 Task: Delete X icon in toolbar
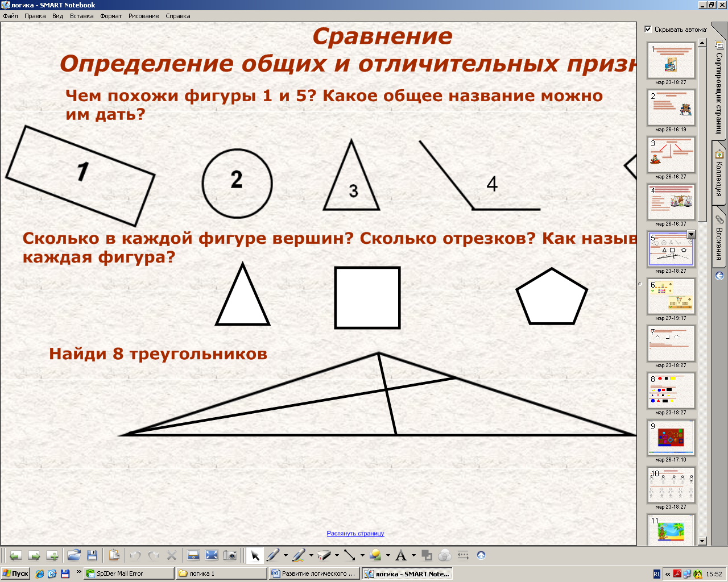point(172,555)
